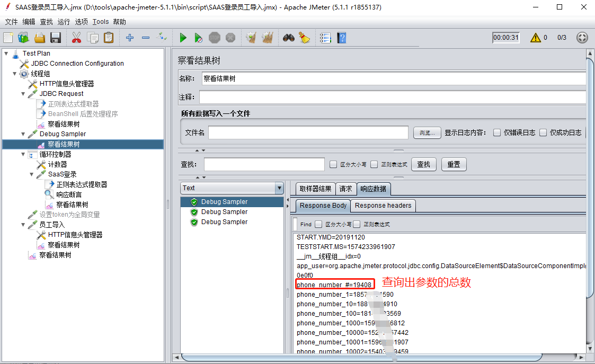
Task: Paste an element with the clipboard icon
Action: click(109, 38)
